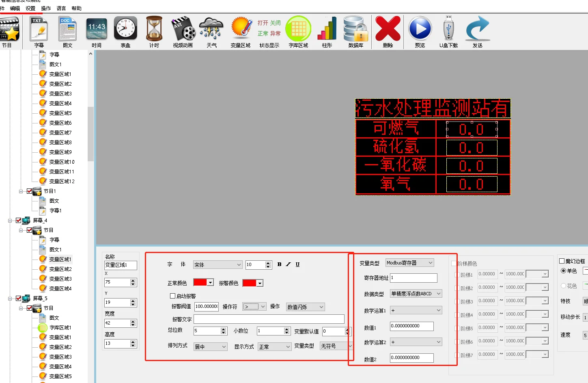Open 排列方式 居中 alignment dropdown
This screenshot has height=383, width=588.
tap(210, 346)
